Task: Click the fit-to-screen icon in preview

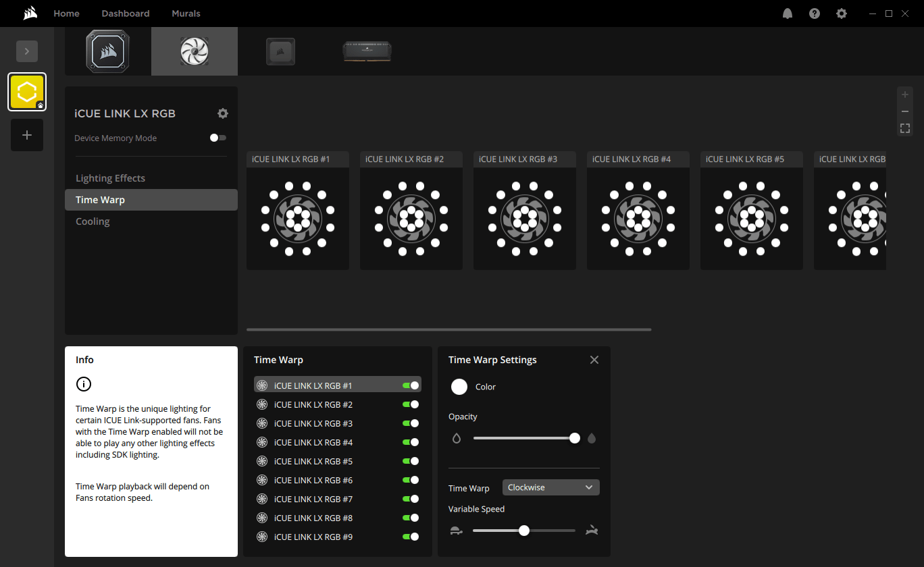Action: coord(905,128)
